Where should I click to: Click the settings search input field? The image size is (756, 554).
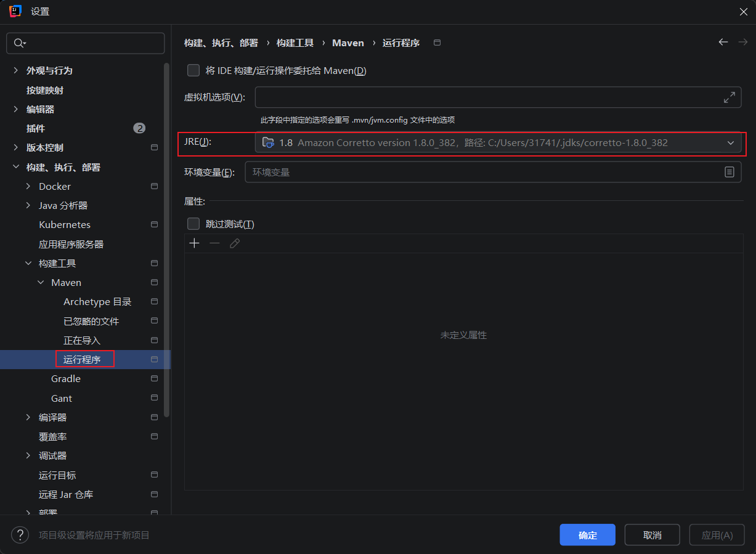pos(86,43)
